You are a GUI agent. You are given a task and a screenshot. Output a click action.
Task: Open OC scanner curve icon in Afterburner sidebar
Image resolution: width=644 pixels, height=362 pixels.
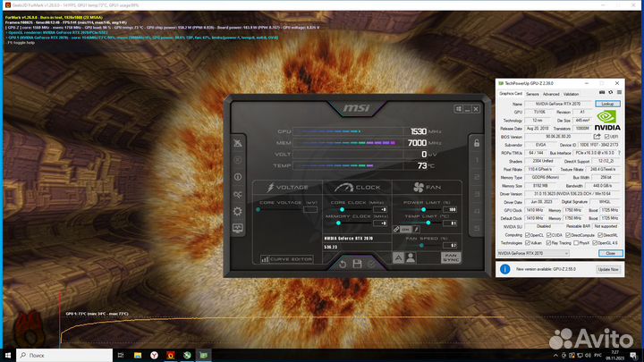tap(238, 195)
